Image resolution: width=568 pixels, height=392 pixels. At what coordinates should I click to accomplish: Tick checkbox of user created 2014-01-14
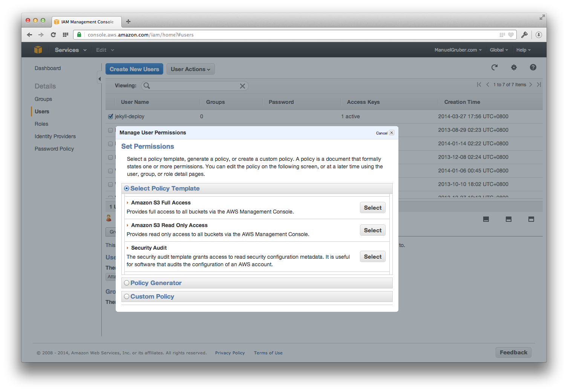click(110, 144)
